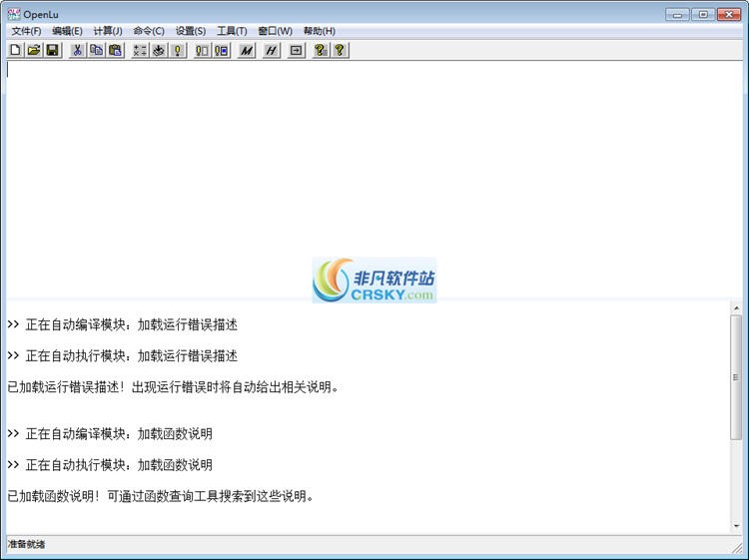The width and height of the screenshot is (749, 560).
Task: Click in the upper code input area
Action: pos(370,170)
